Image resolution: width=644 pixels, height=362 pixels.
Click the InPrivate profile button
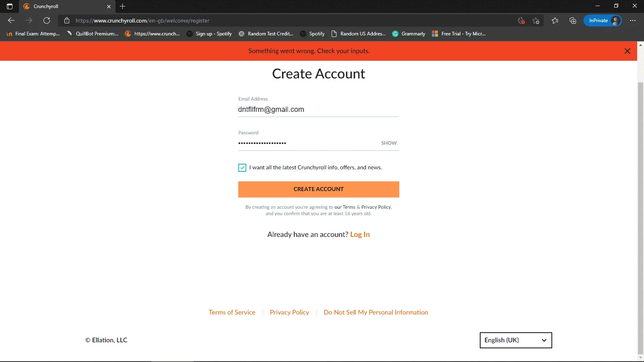603,21
